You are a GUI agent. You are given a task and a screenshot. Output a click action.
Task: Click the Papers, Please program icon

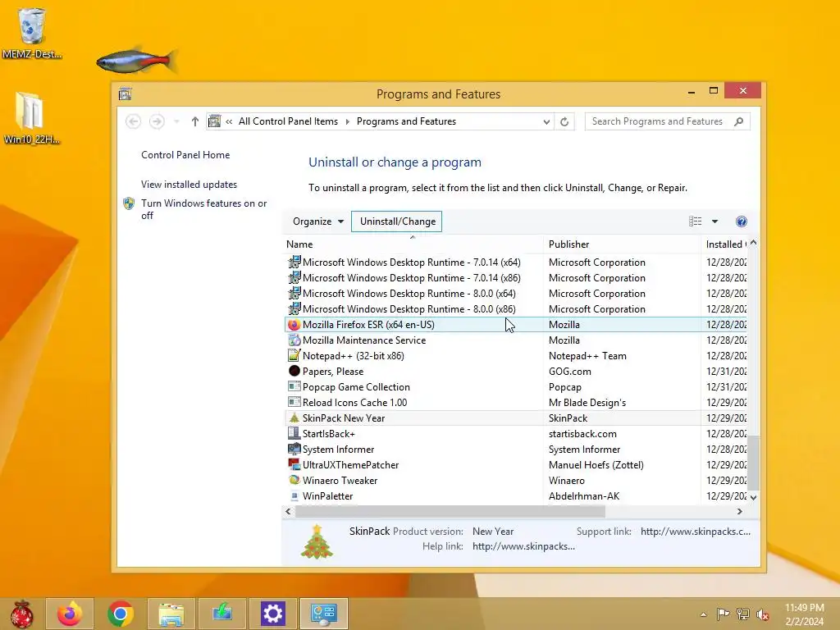[294, 372]
